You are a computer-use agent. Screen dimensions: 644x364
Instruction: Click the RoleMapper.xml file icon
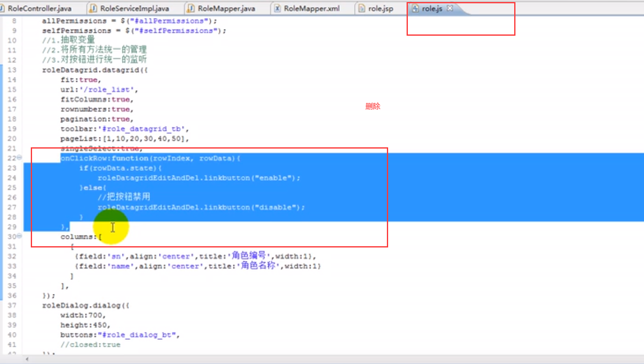[277, 8]
